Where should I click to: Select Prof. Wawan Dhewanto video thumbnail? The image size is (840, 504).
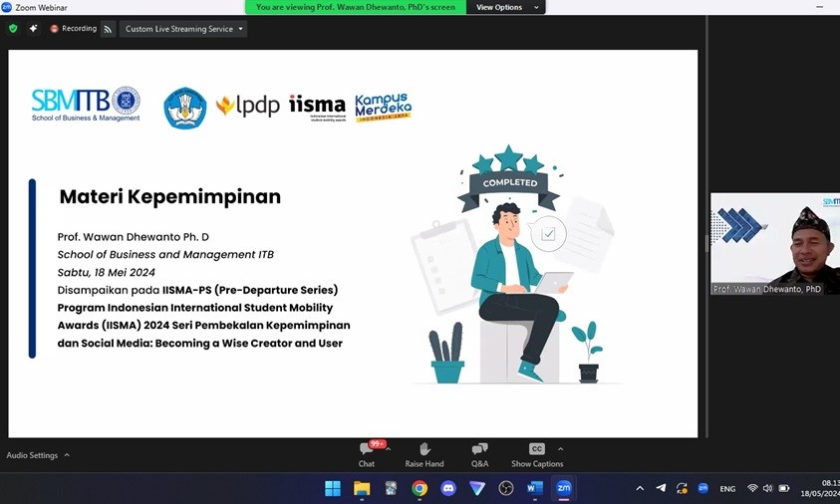775,244
